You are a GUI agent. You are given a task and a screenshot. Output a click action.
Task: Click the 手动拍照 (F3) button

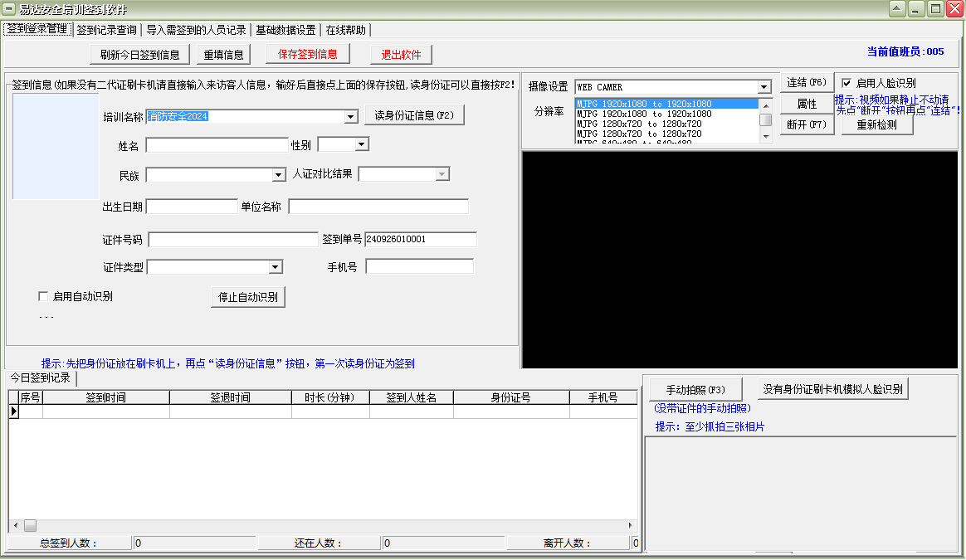[695, 389]
